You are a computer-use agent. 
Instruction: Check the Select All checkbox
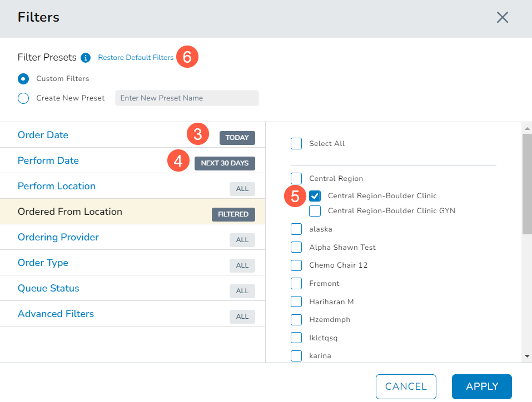tap(296, 144)
